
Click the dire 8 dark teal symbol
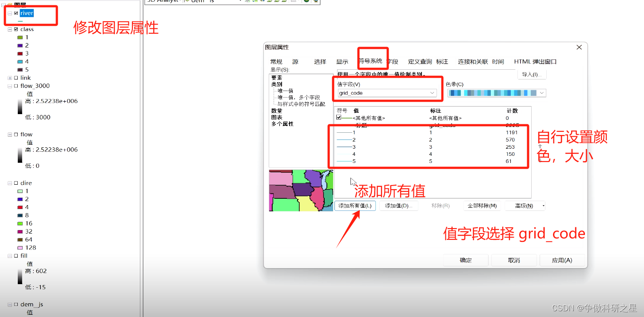pyautogui.click(x=20, y=215)
